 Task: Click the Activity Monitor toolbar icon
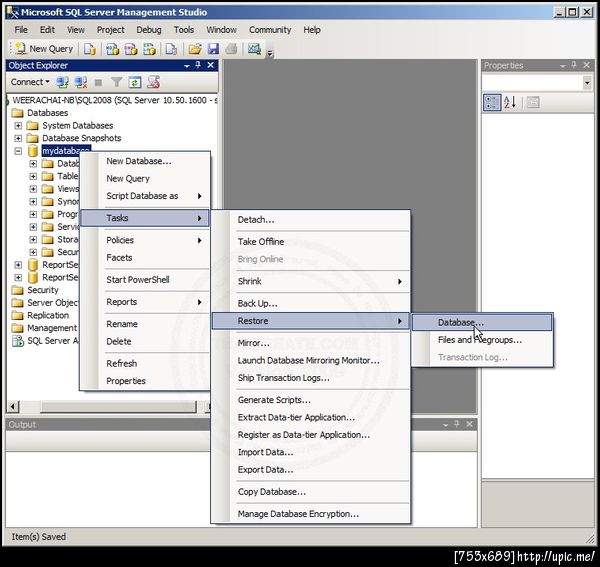[x=254, y=49]
